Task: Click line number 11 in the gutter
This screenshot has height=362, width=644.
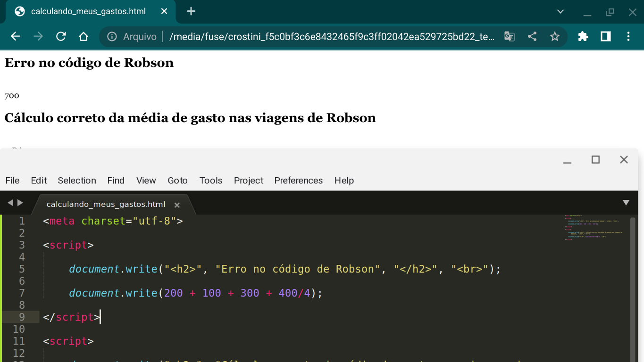Action: pos(19,341)
